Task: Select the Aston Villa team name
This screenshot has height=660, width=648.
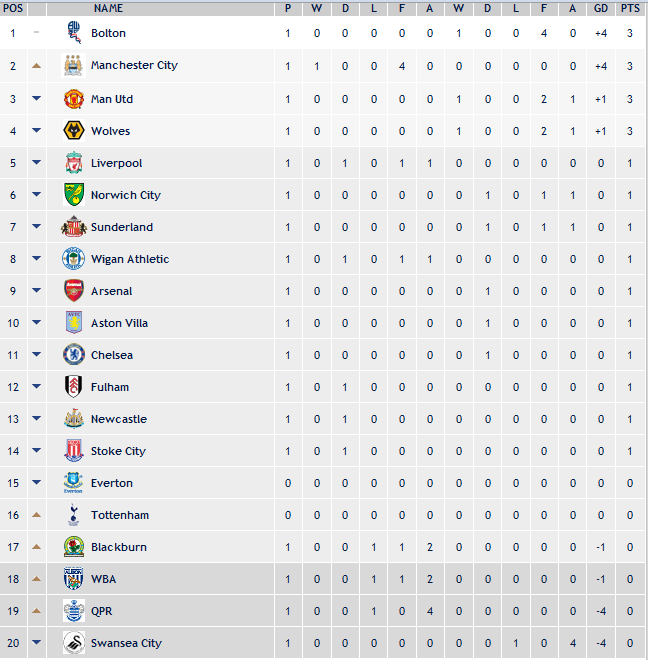Action: pos(119,323)
